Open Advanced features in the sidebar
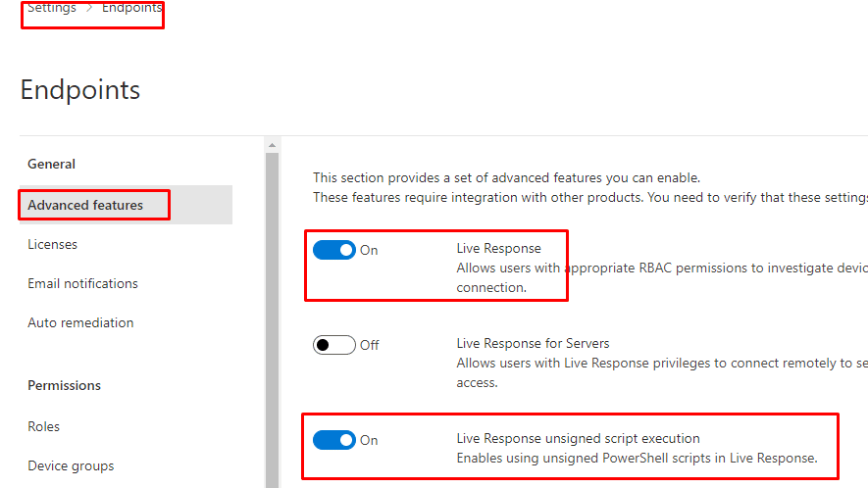The height and width of the screenshot is (488, 868). click(x=85, y=205)
